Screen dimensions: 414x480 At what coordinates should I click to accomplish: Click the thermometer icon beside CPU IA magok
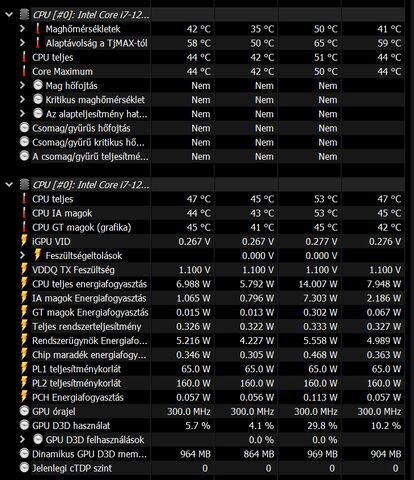(x=24, y=213)
